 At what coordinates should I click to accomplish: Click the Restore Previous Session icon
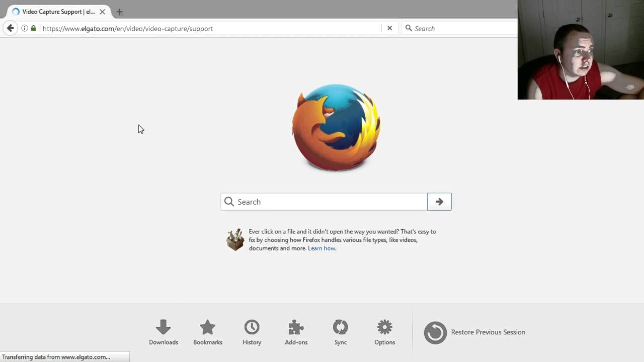click(435, 332)
